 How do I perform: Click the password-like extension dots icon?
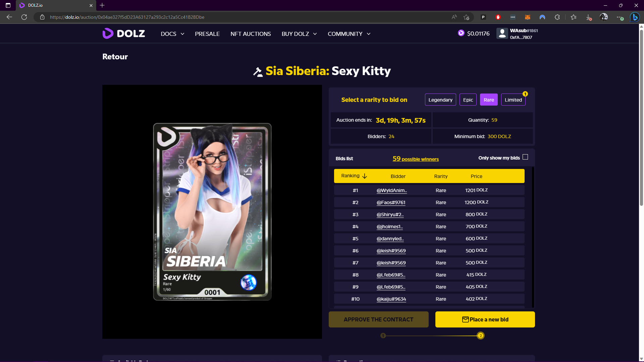tap(513, 17)
